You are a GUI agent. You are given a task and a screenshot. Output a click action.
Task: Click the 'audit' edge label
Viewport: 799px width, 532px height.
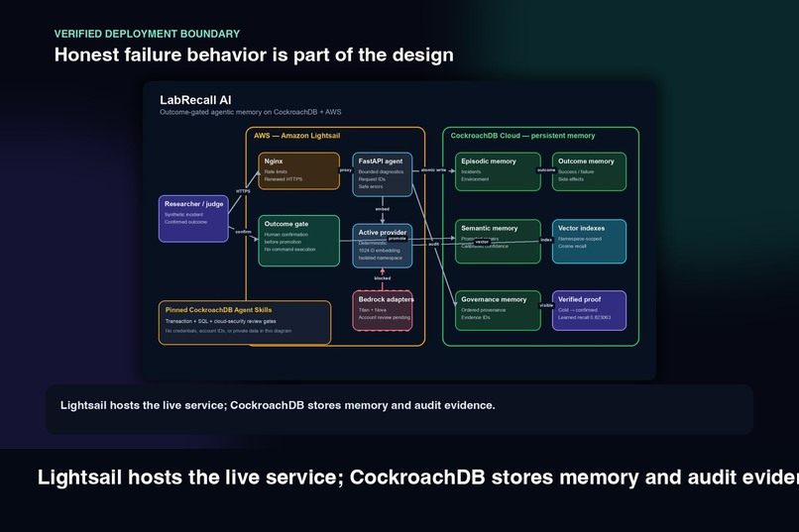pos(433,245)
